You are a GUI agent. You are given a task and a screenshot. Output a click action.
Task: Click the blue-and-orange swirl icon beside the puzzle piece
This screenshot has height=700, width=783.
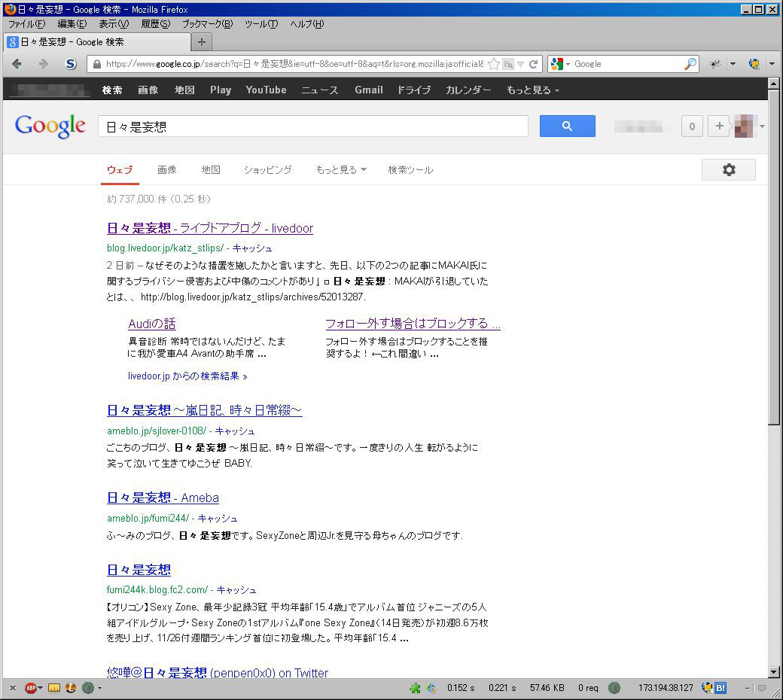click(x=431, y=688)
